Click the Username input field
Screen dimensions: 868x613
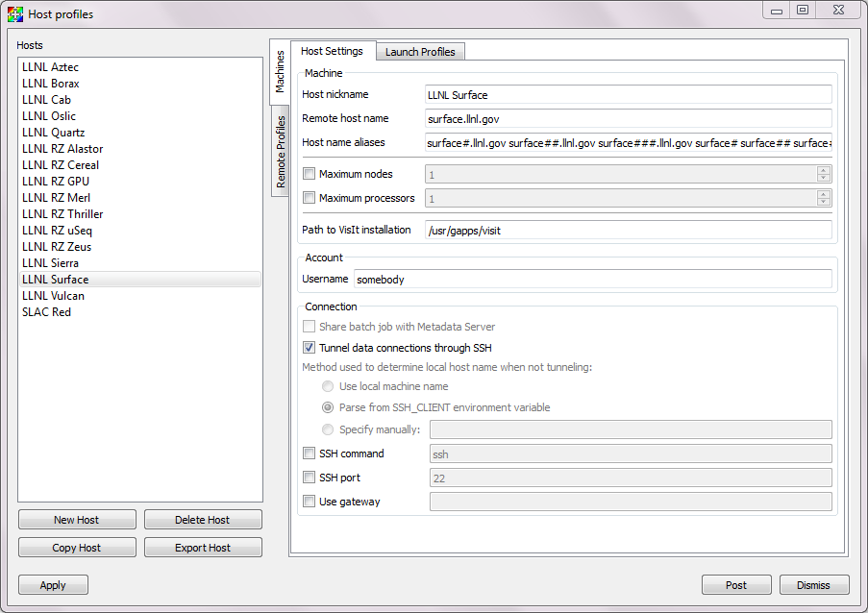tap(593, 279)
